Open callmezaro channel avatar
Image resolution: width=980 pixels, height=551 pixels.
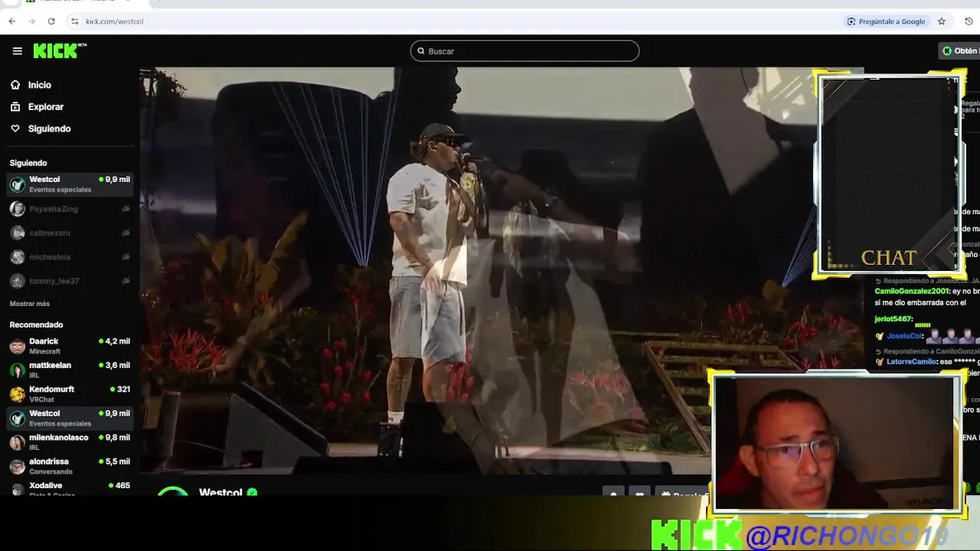click(x=17, y=233)
